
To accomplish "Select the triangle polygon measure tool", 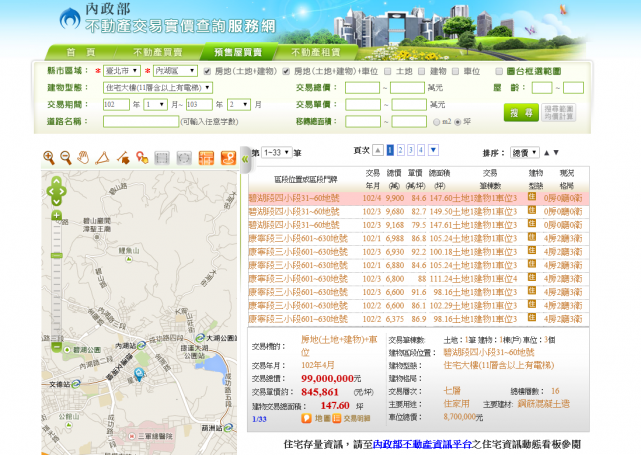I will pyautogui.click(x=103, y=157).
